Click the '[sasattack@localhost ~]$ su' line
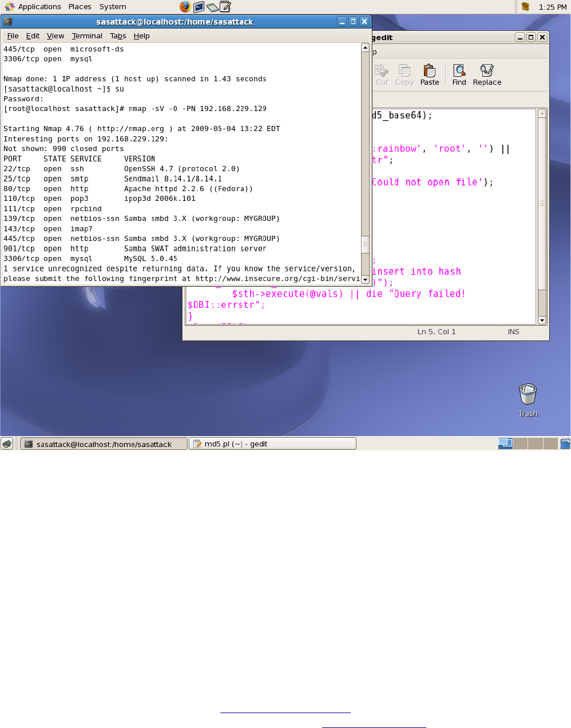 point(64,89)
